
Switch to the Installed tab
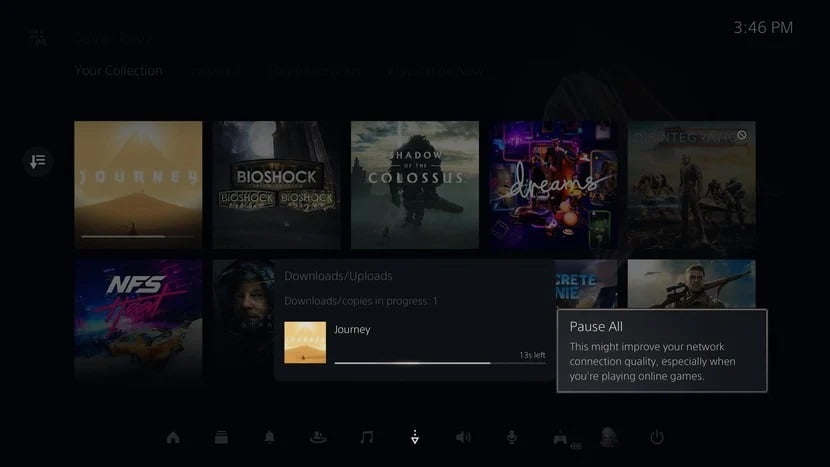point(215,71)
